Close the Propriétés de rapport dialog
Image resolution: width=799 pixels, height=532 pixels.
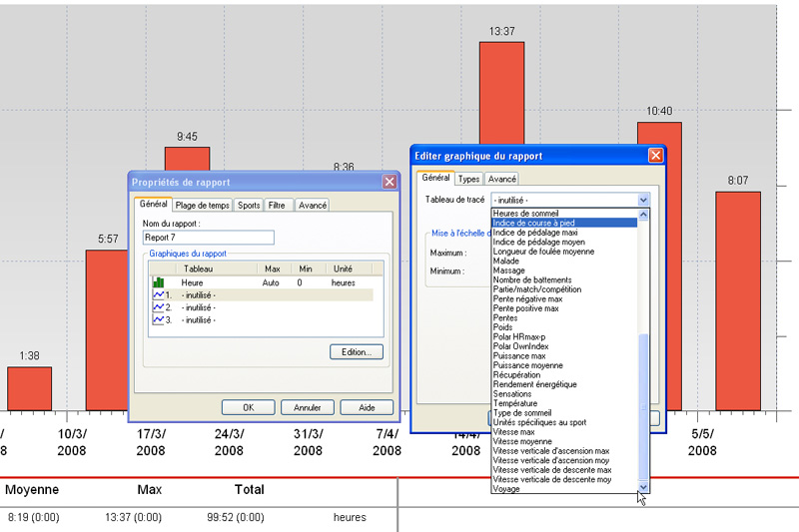tap(390, 182)
